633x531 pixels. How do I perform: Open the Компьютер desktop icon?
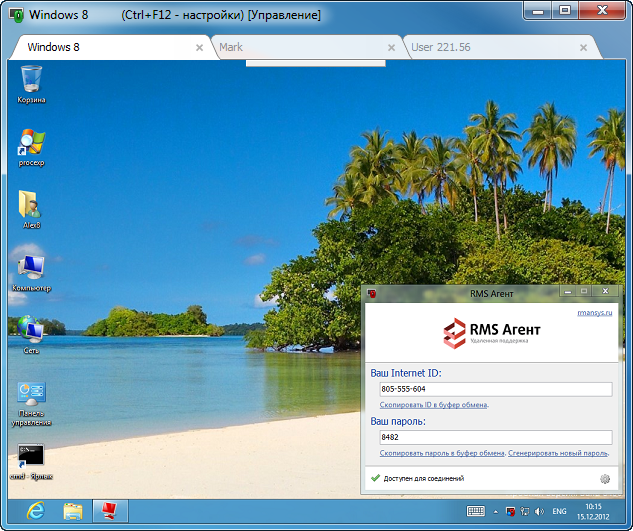point(31,273)
